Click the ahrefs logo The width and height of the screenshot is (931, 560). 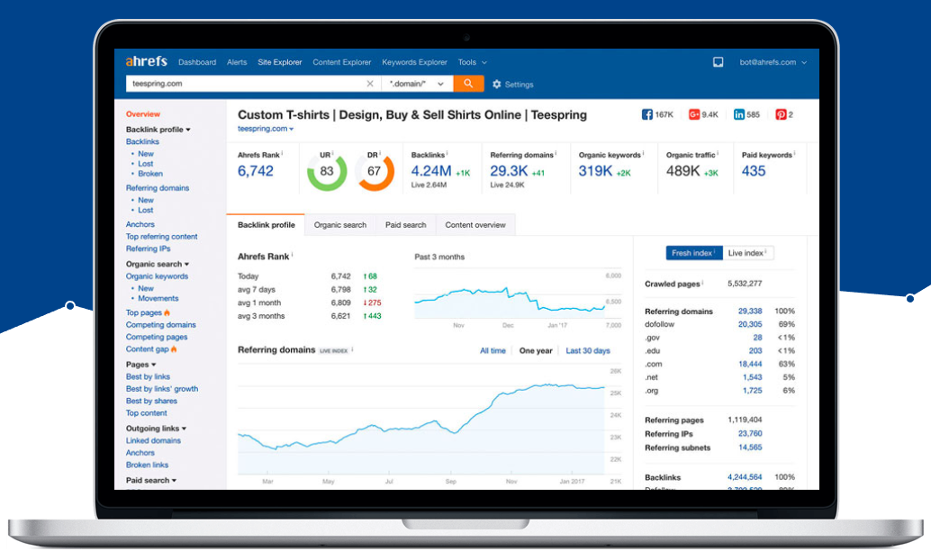pyautogui.click(x=146, y=62)
